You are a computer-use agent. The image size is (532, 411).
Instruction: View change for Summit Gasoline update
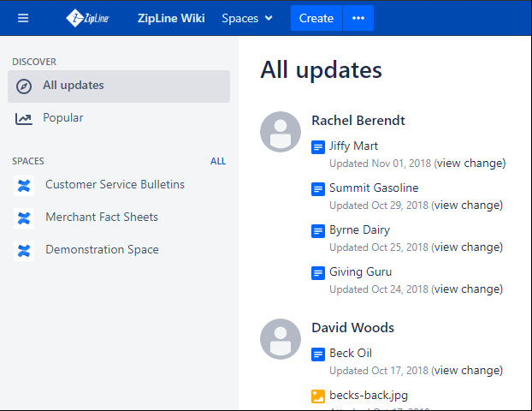[x=467, y=205]
